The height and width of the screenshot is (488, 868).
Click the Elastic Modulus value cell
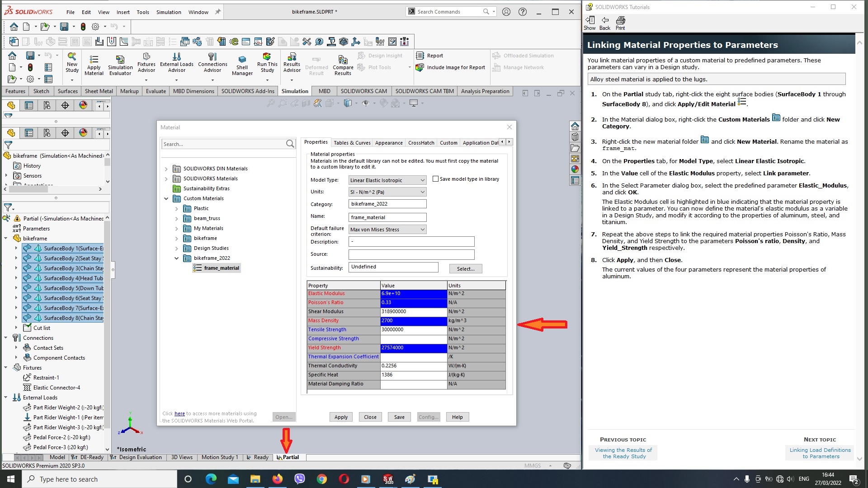[413, 294]
